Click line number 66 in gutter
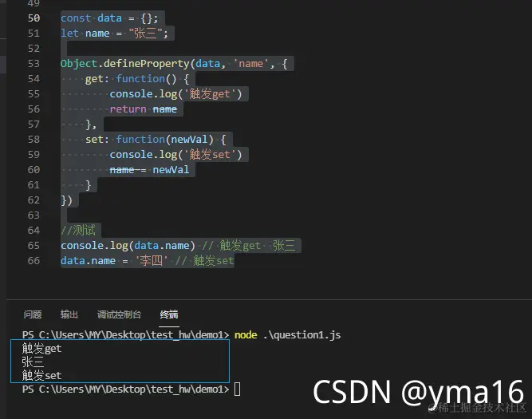Image resolution: width=532 pixels, height=419 pixels. pyautogui.click(x=33, y=260)
